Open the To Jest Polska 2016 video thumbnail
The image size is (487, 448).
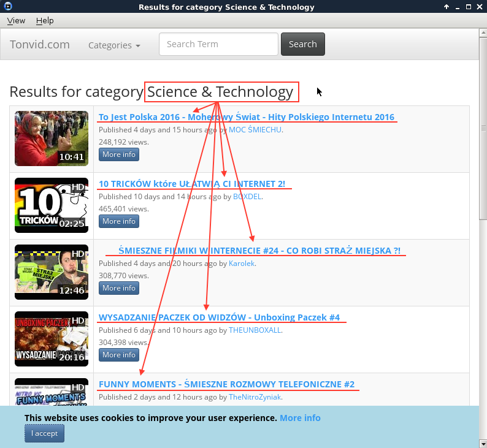tap(52, 139)
